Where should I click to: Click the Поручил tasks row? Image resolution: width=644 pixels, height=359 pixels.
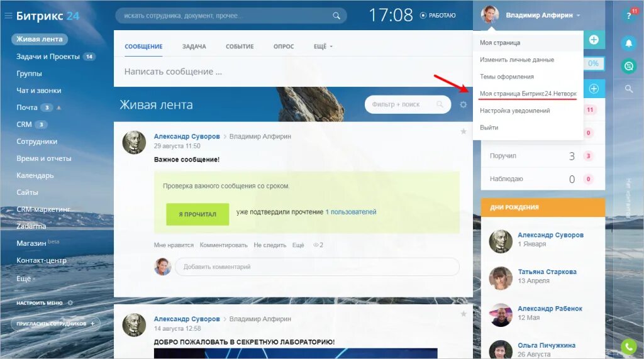pyautogui.click(x=543, y=156)
